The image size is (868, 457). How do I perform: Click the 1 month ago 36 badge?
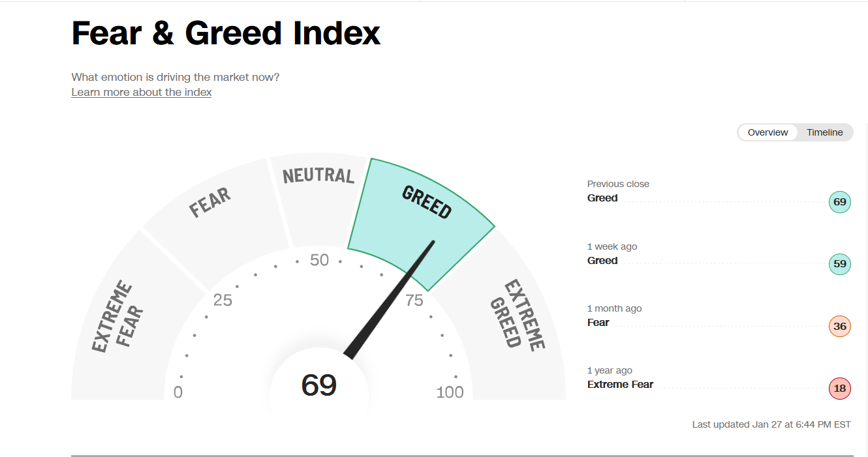pos(840,327)
